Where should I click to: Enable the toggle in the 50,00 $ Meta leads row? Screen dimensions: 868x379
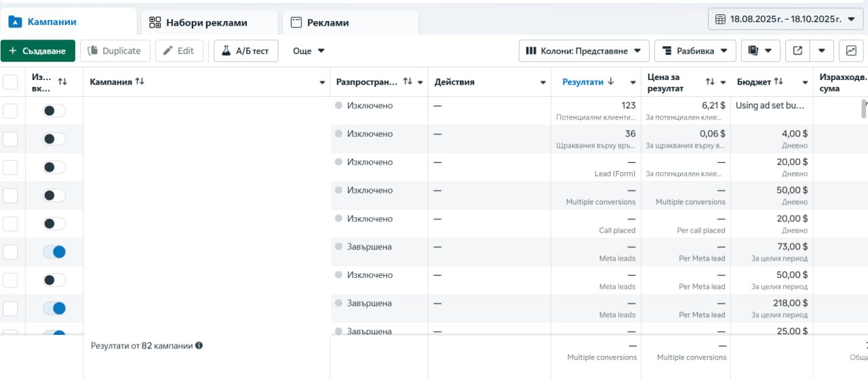tap(54, 280)
